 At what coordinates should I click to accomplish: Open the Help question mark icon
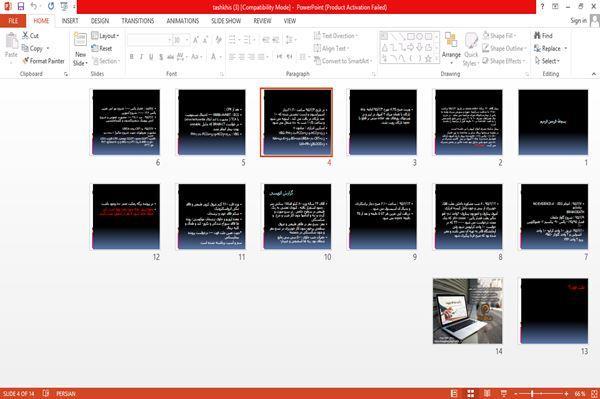[542, 7]
